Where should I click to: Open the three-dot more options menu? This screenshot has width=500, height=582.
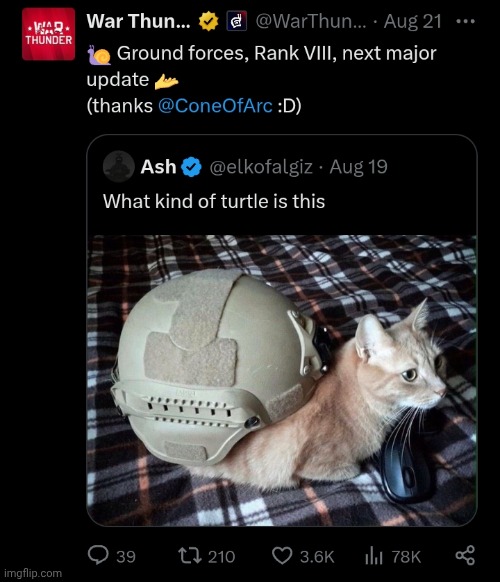pyautogui.click(x=465, y=22)
